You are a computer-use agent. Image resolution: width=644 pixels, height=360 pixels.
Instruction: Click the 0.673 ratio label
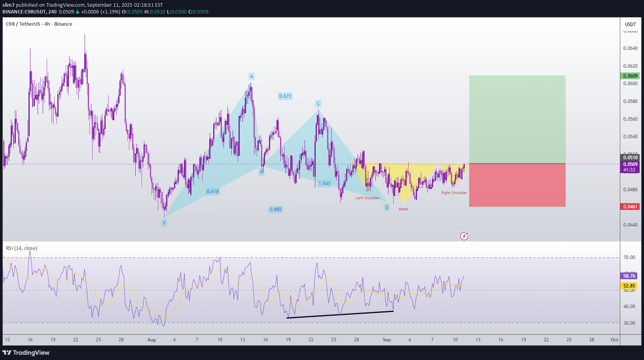[285, 96]
